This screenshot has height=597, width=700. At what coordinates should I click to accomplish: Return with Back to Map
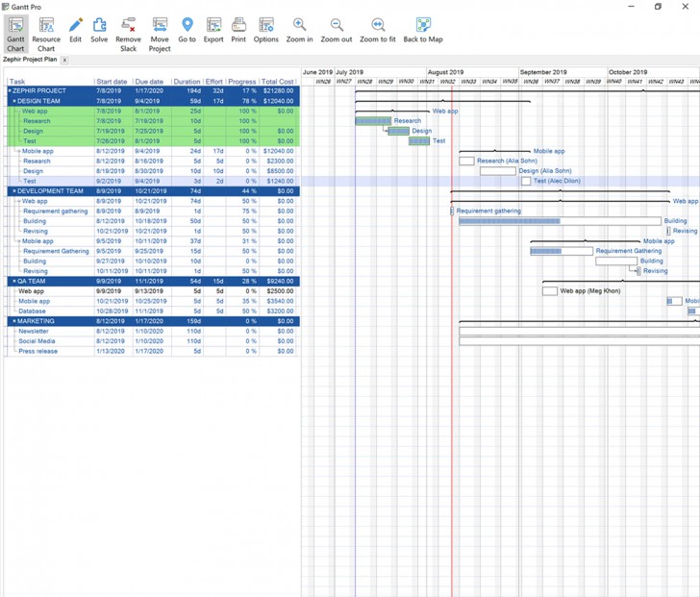[x=423, y=30]
